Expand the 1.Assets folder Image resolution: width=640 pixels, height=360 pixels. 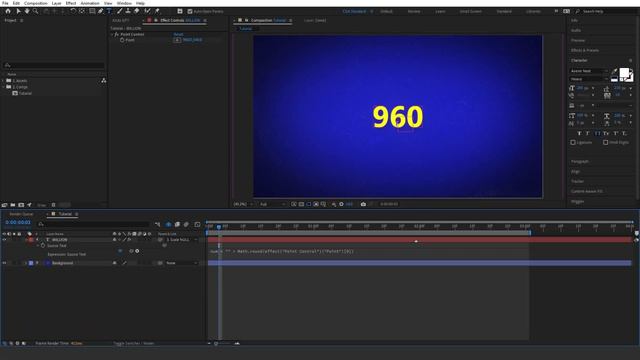(4, 81)
